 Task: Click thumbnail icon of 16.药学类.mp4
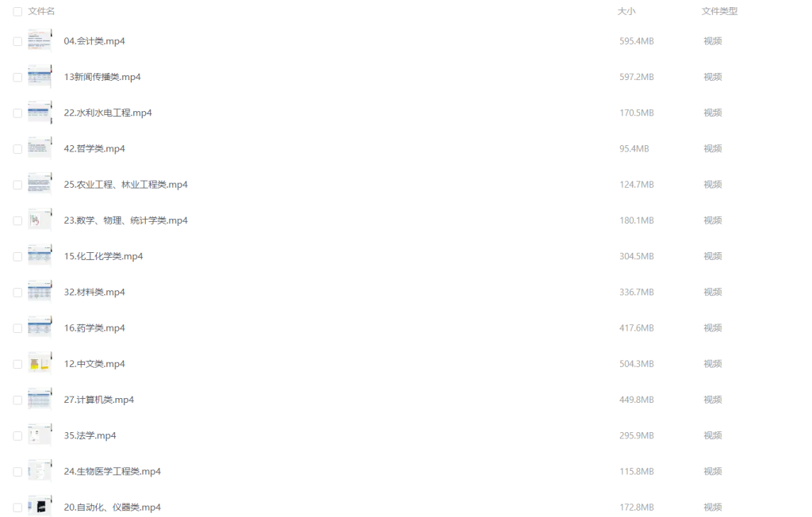pyautogui.click(x=40, y=328)
